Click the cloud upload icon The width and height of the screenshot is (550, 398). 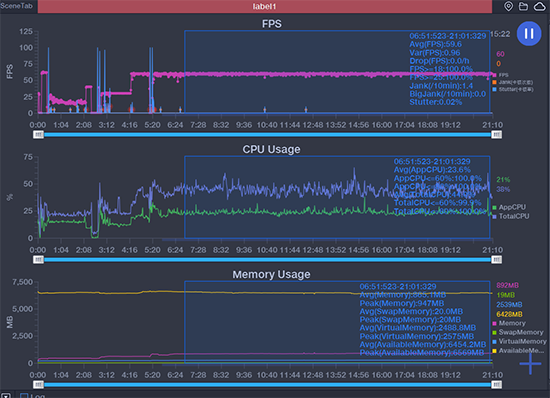pos(539,6)
